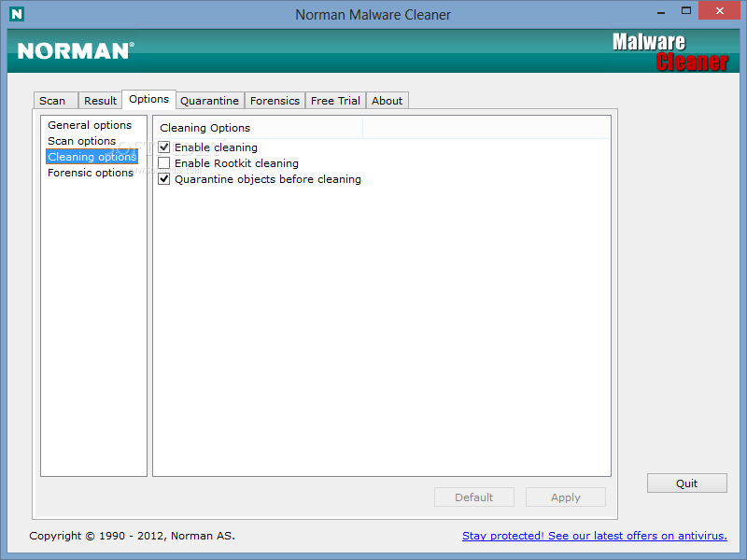
Task: Open the Result tab
Action: pyautogui.click(x=100, y=101)
